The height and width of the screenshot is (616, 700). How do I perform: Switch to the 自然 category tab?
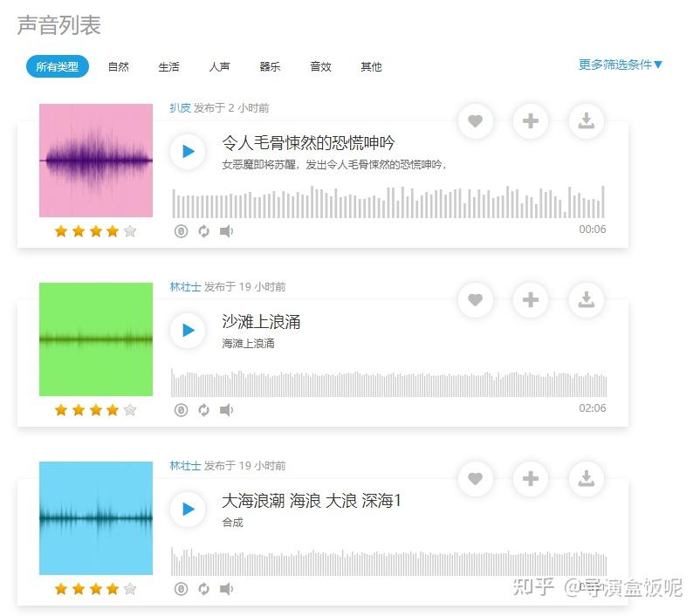tap(118, 65)
